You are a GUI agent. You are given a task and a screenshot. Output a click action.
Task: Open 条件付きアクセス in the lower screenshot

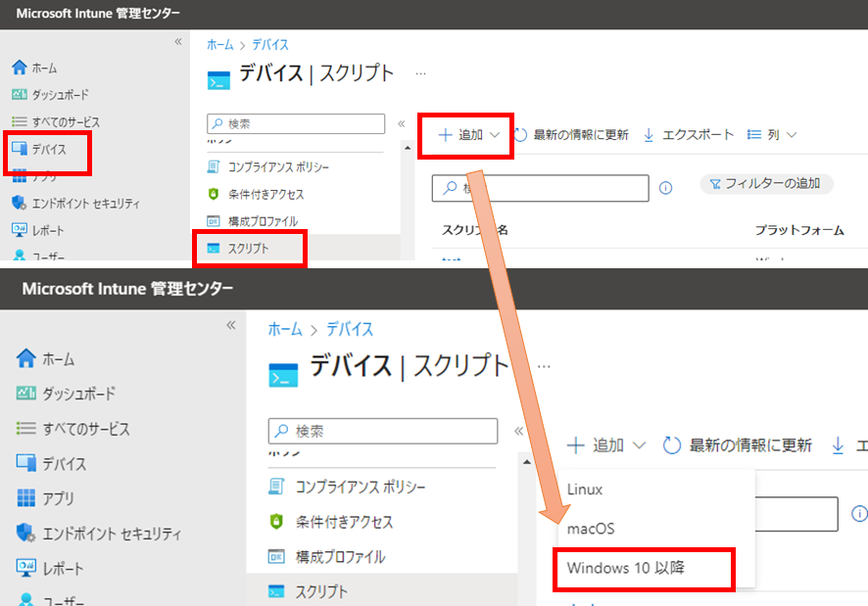(330, 522)
